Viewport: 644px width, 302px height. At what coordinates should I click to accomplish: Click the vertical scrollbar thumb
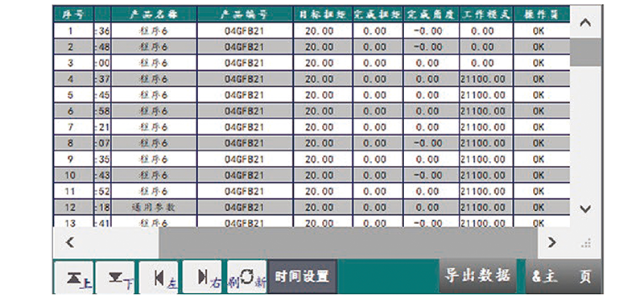click(x=585, y=52)
